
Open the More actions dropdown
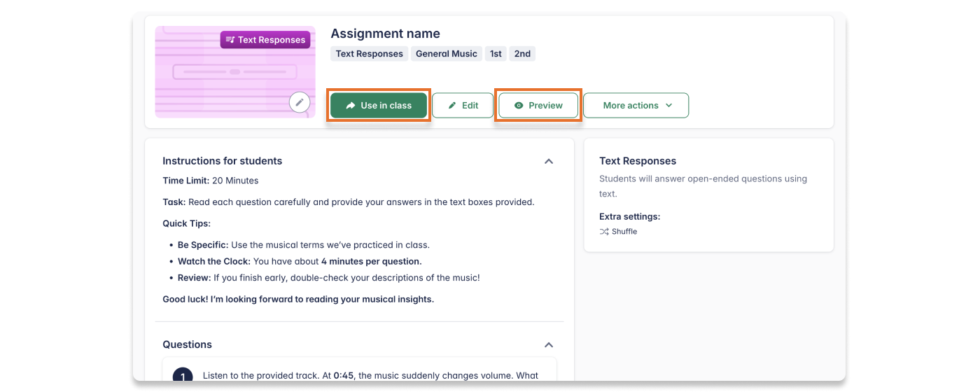tap(636, 106)
